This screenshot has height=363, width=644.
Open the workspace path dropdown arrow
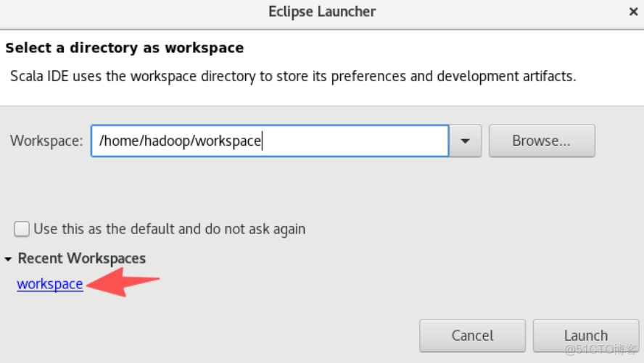click(x=466, y=141)
